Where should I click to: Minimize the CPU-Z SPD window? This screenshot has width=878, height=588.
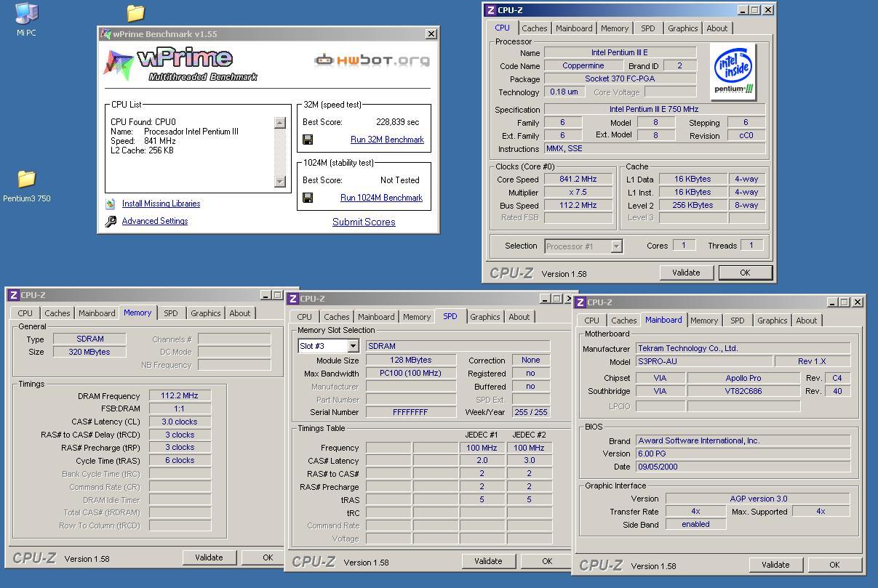coord(546,299)
